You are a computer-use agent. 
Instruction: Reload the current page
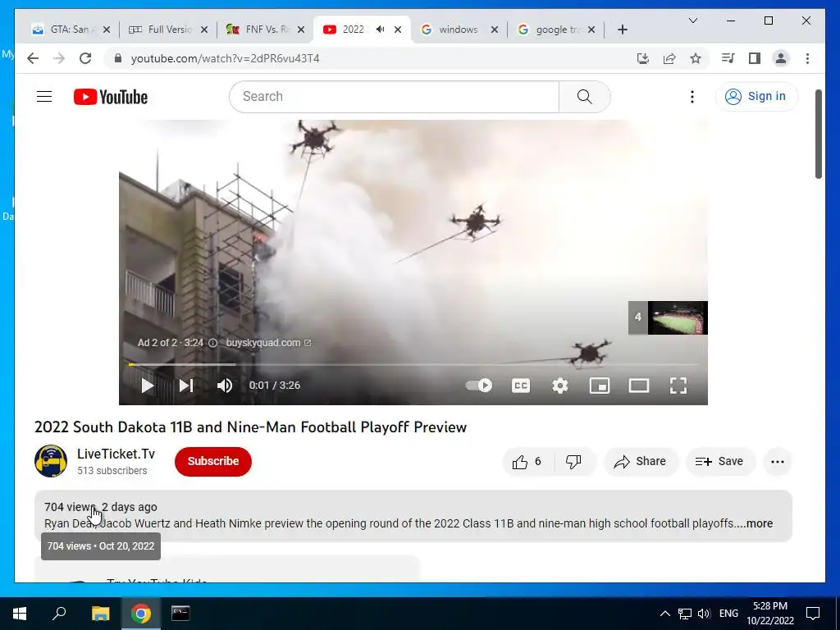(85, 58)
